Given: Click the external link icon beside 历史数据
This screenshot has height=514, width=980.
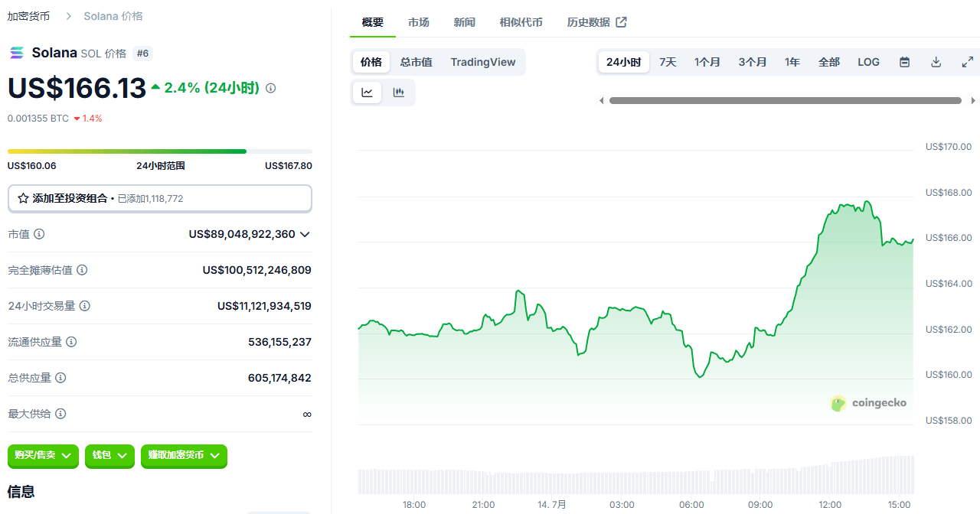Looking at the screenshot, I should pos(622,22).
